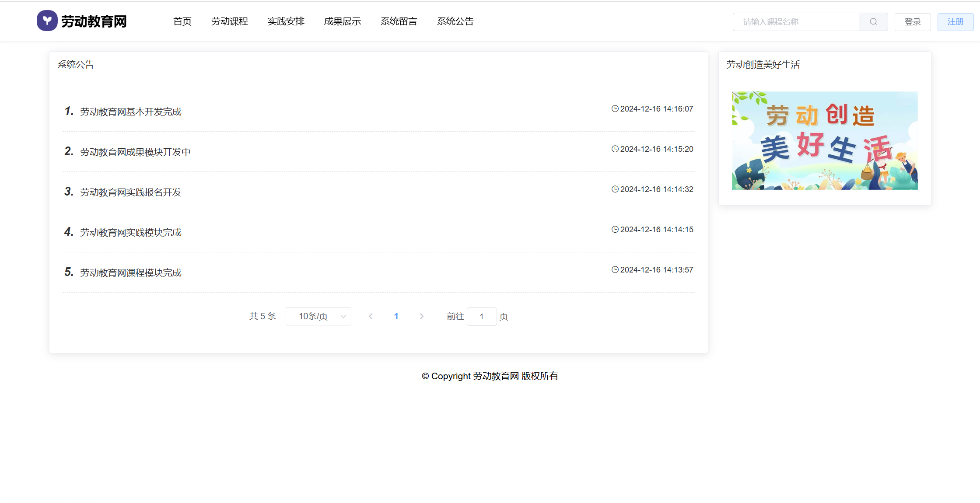Click the purple 劳动教育网 logo icon
The image size is (980, 503).
47,21
